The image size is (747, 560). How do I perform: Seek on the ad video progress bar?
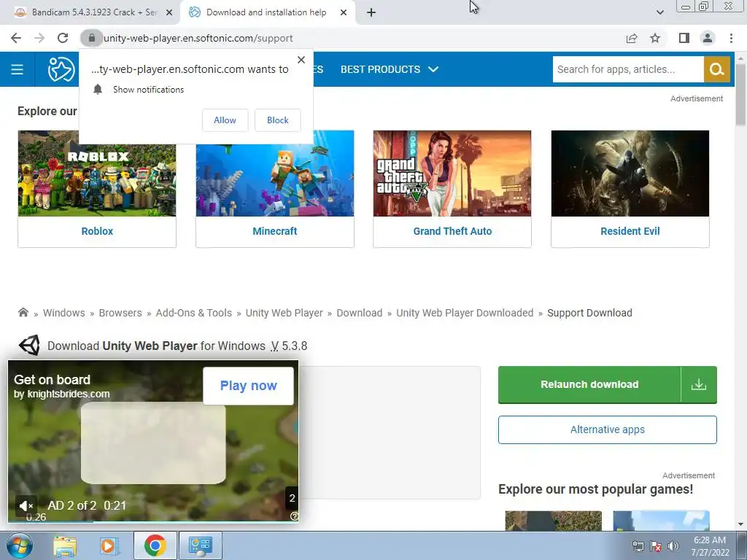(x=153, y=521)
